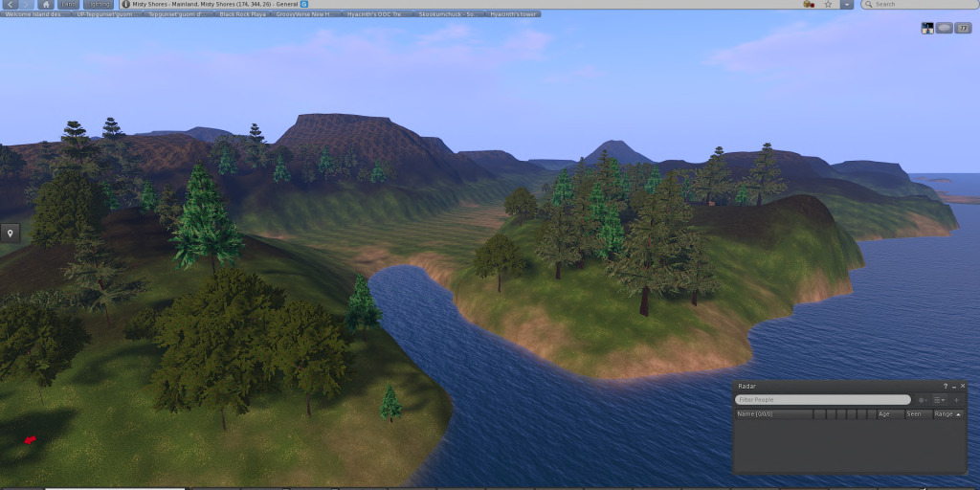Open the Black Rock Playa favorite
Viewport: 980px width, 490px height.
[246, 14]
